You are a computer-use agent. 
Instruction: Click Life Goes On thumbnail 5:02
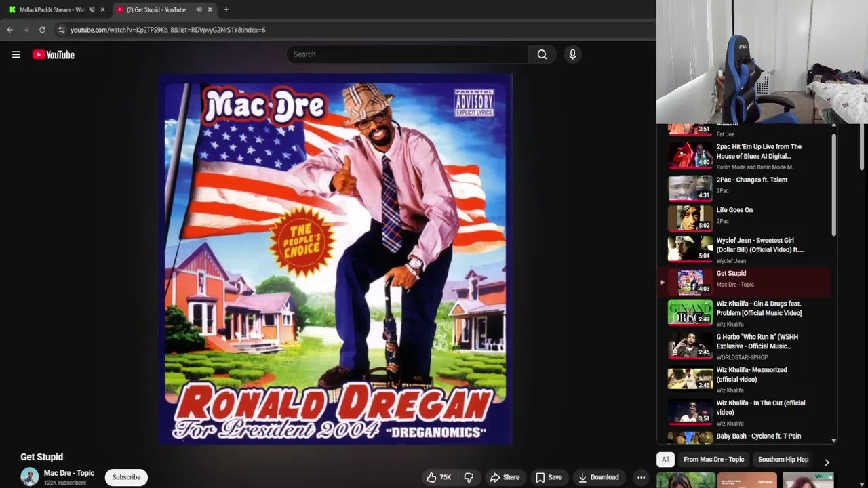coord(690,219)
